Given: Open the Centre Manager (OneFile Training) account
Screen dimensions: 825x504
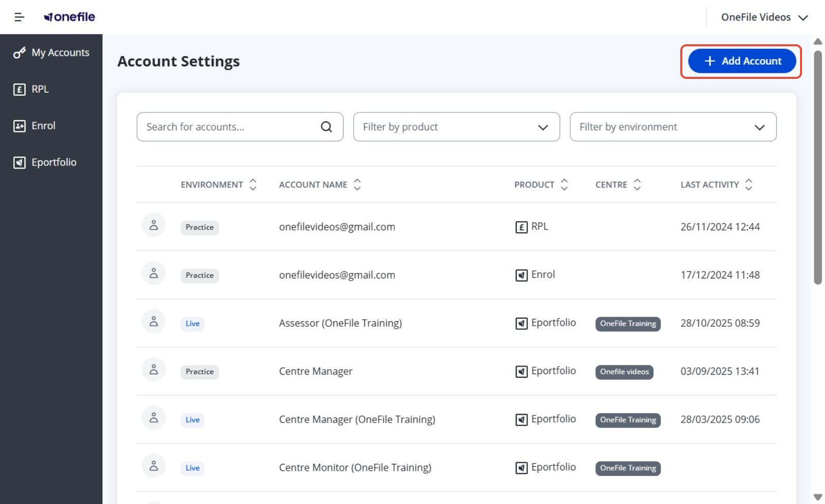Looking at the screenshot, I should (357, 419).
